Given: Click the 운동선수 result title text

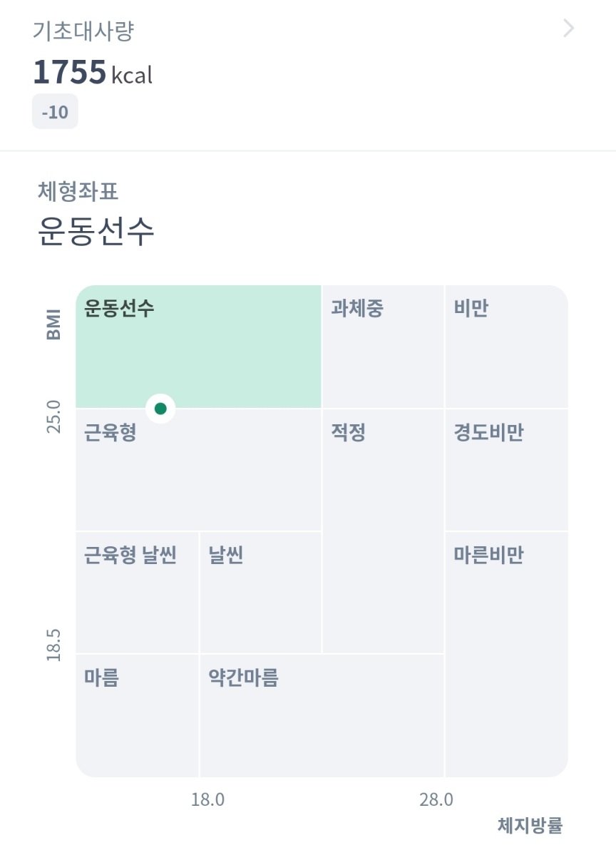Looking at the screenshot, I should coord(96,230).
